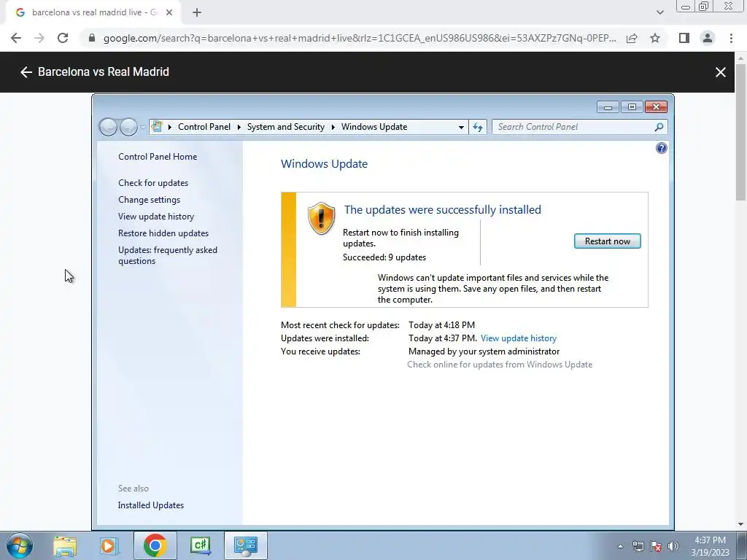
Task: Click Action Center flag icon
Action: pos(656,546)
